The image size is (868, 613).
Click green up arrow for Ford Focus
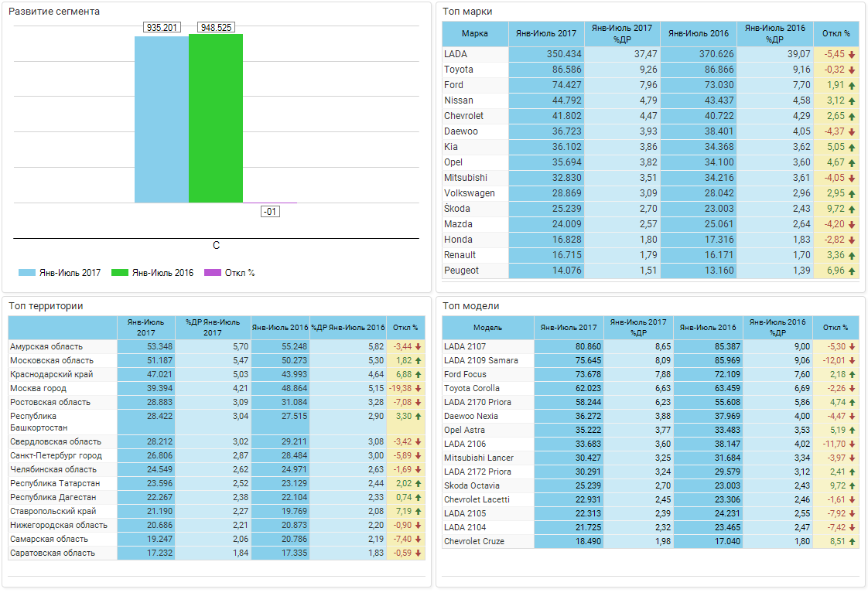click(x=852, y=375)
